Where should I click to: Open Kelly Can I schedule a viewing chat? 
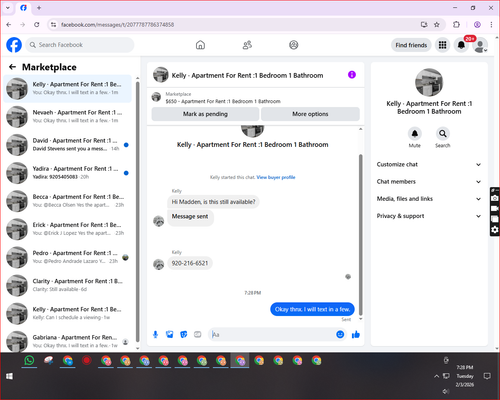pos(68,313)
